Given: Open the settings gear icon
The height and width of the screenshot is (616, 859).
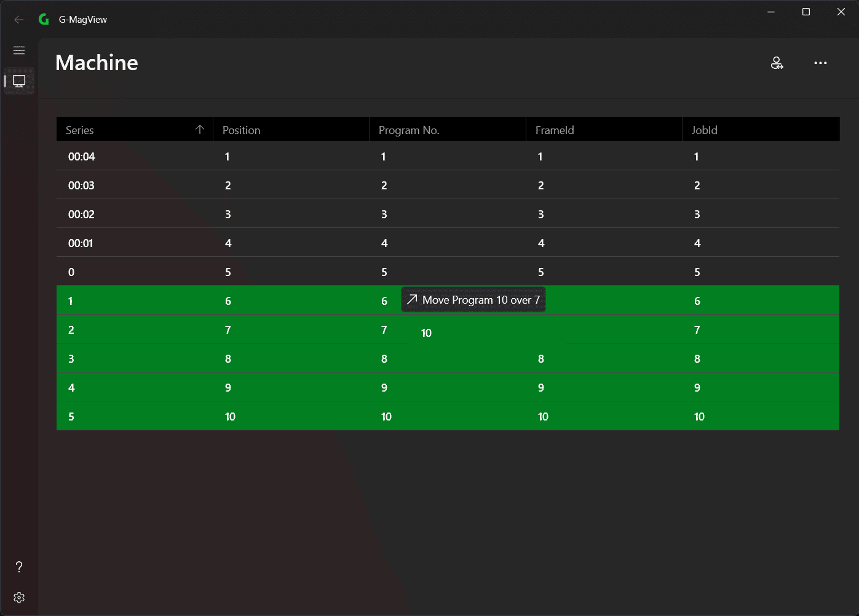Looking at the screenshot, I should (19, 598).
